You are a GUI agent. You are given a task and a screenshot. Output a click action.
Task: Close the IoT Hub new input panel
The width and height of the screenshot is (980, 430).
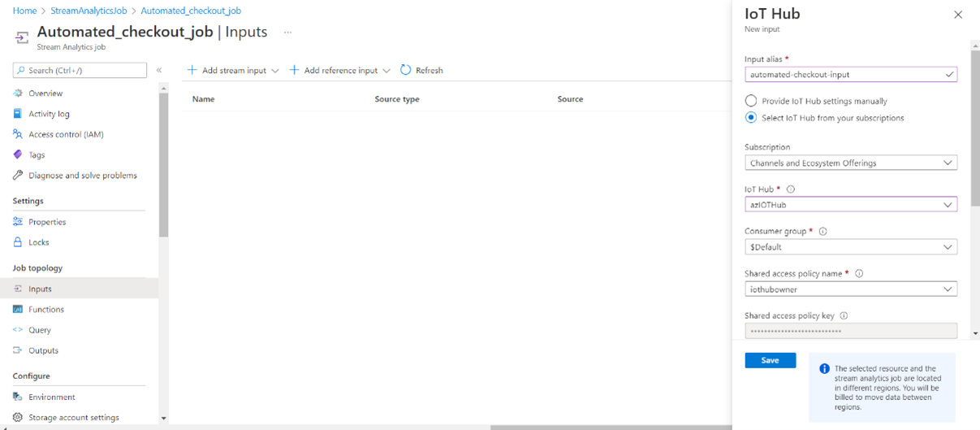pyautogui.click(x=958, y=15)
